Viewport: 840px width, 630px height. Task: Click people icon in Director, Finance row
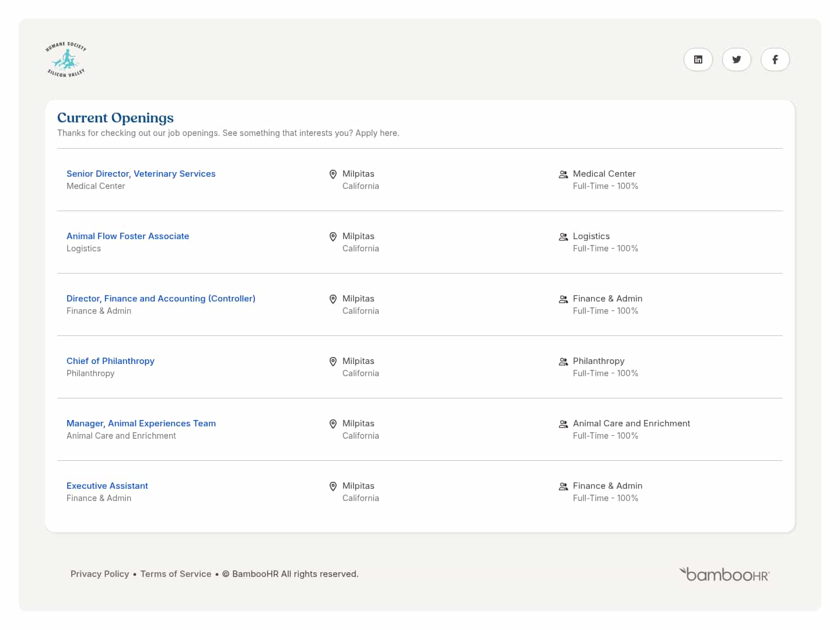(x=563, y=299)
